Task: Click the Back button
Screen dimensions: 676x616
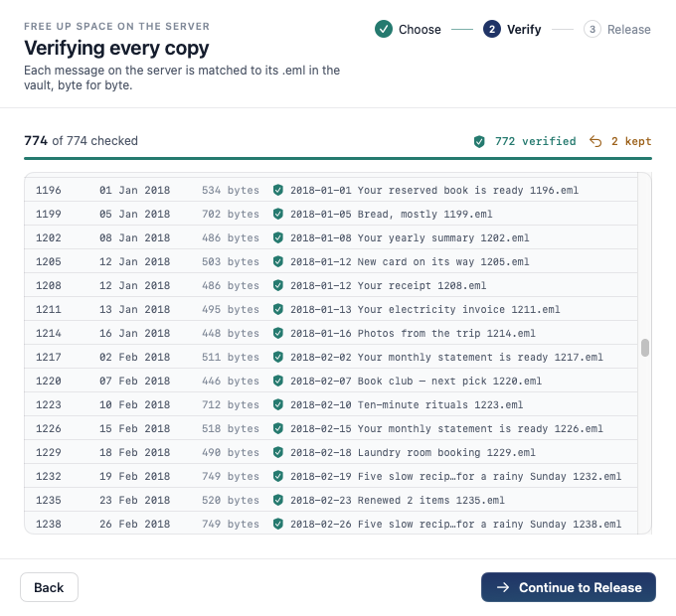Action: 49,587
